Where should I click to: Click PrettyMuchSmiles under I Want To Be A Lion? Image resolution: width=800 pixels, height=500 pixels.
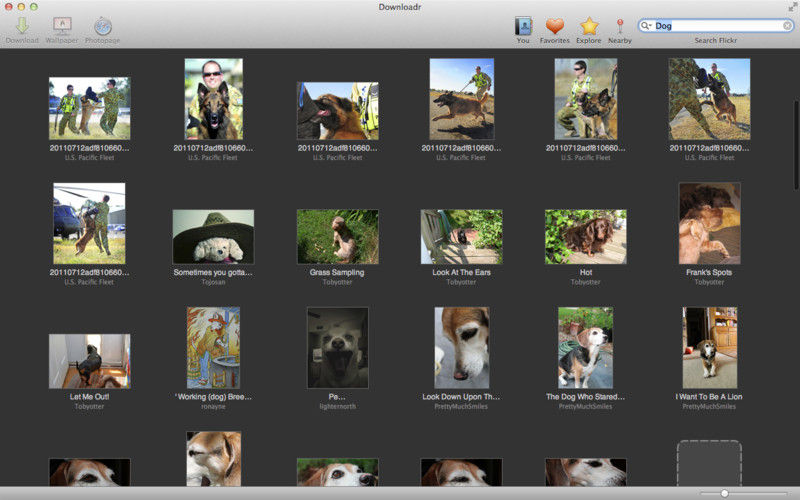tap(709, 407)
